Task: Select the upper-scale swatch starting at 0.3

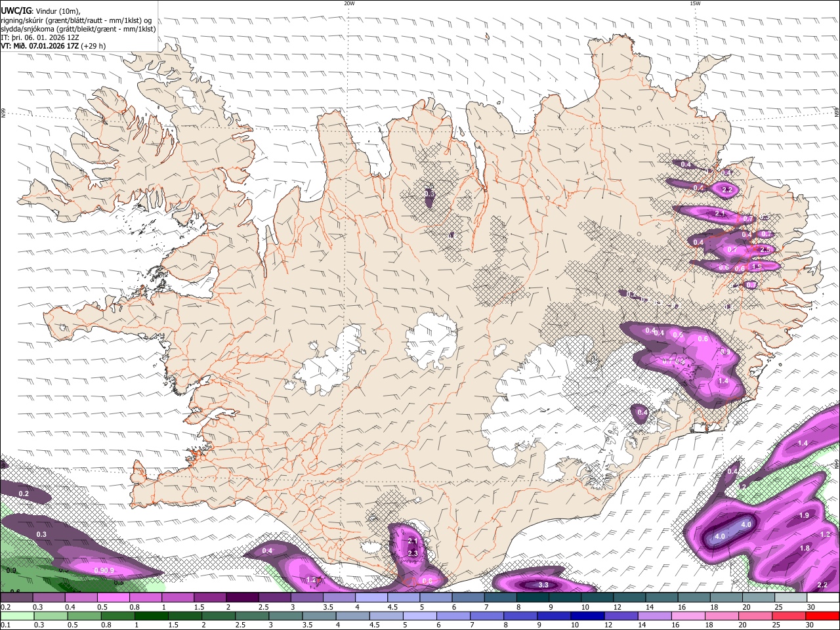Action: (49, 597)
